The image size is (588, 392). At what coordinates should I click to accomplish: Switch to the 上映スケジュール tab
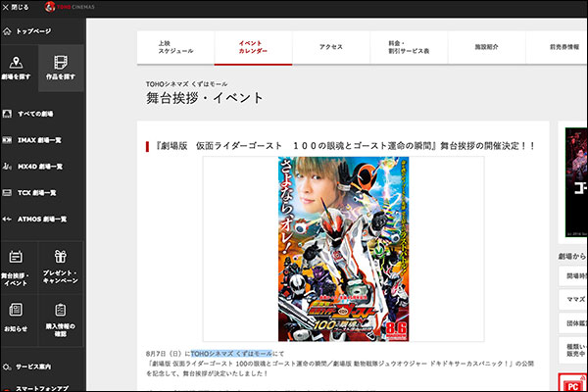pos(175,47)
